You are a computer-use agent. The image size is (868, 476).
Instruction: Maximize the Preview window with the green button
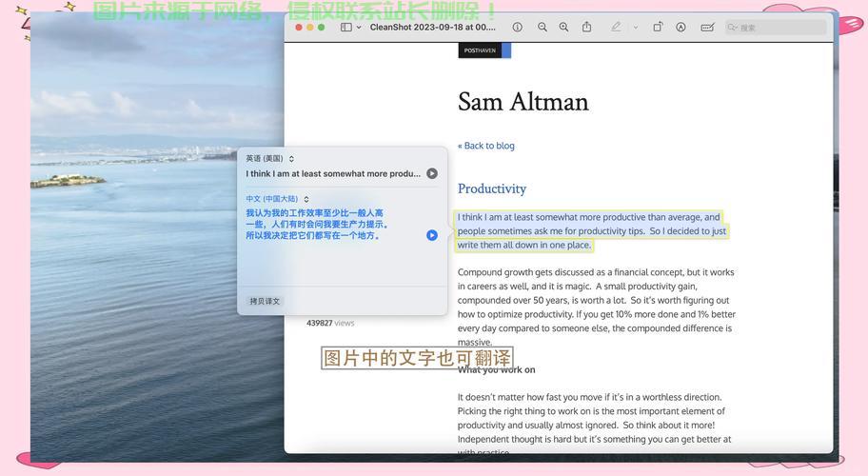pyautogui.click(x=321, y=27)
